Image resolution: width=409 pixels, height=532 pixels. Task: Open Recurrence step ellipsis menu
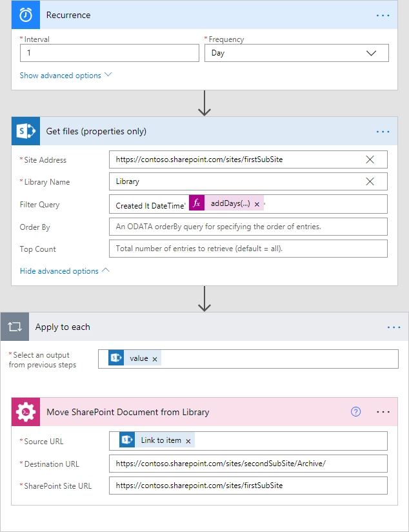pos(383,15)
